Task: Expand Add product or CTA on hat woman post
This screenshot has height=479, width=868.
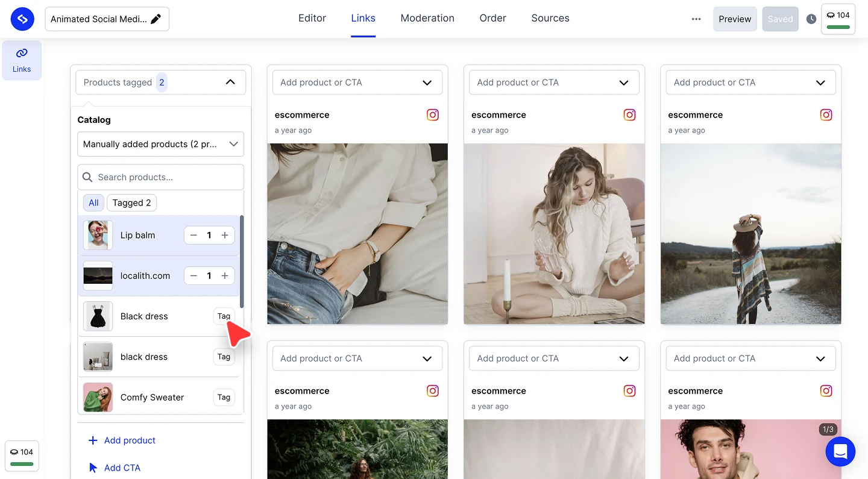Action: 750,83
